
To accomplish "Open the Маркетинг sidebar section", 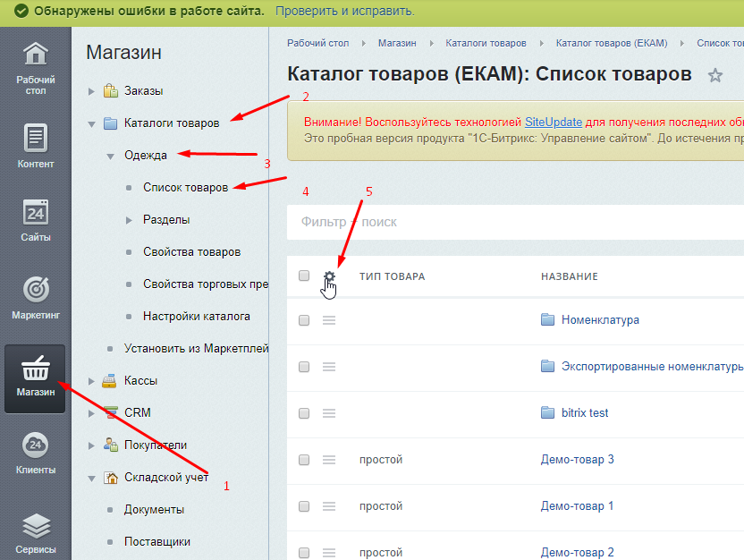I will pyautogui.click(x=36, y=298).
